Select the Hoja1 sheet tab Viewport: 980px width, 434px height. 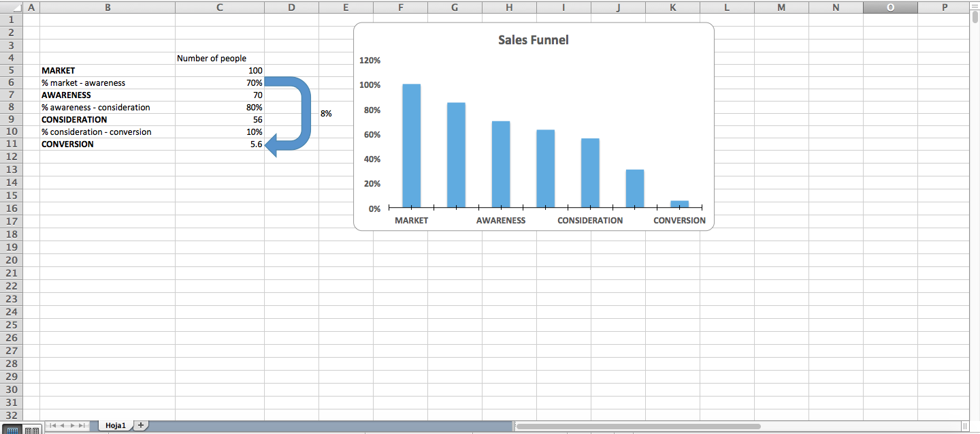[x=115, y=424]
